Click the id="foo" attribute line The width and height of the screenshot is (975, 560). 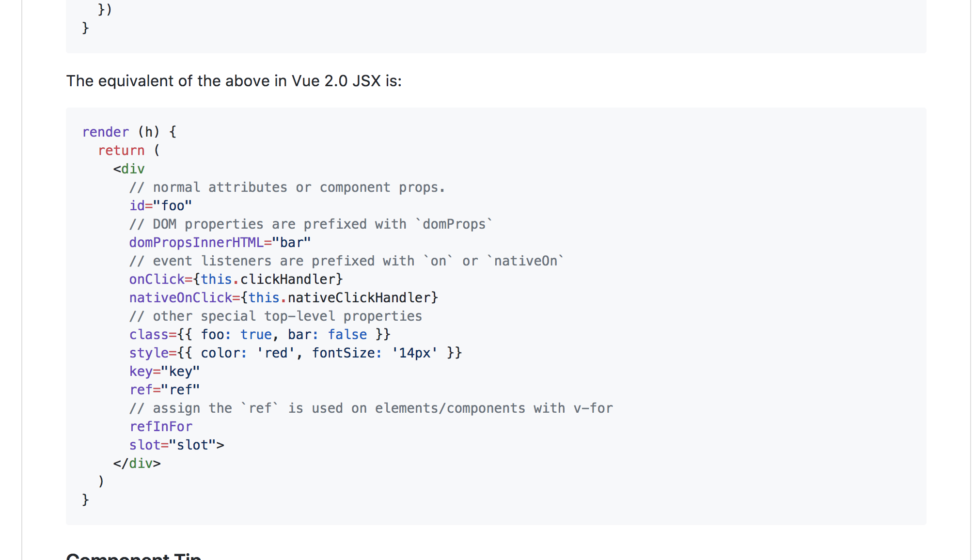coord(160,205)
